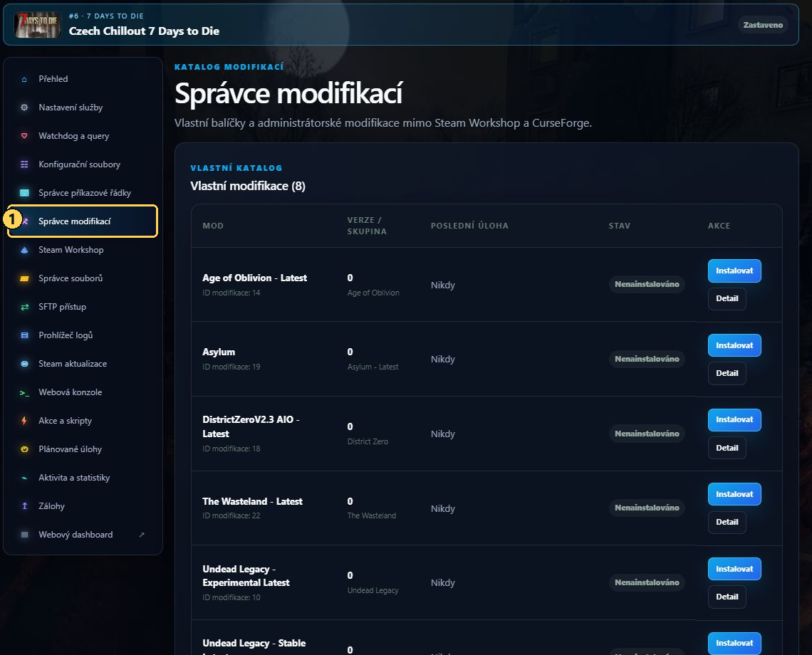Click the Czech Chillout 7 Days to Die title

coord(144,31)
